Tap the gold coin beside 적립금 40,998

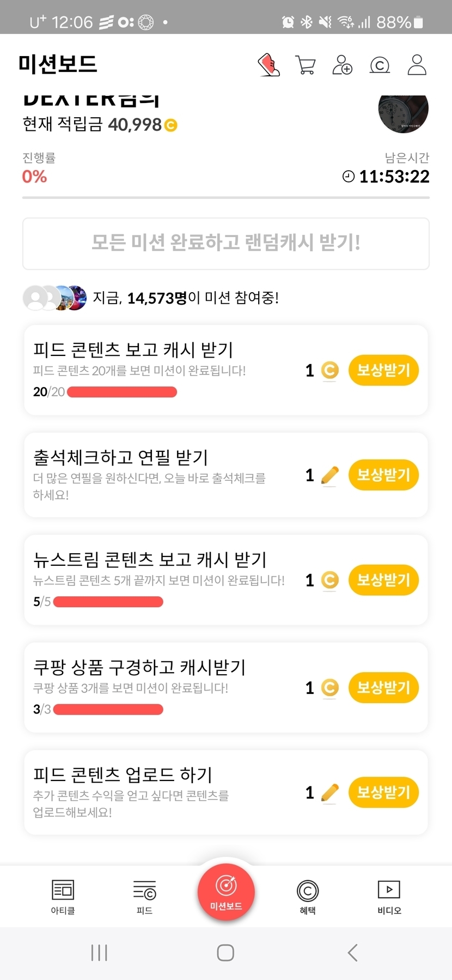170,125
